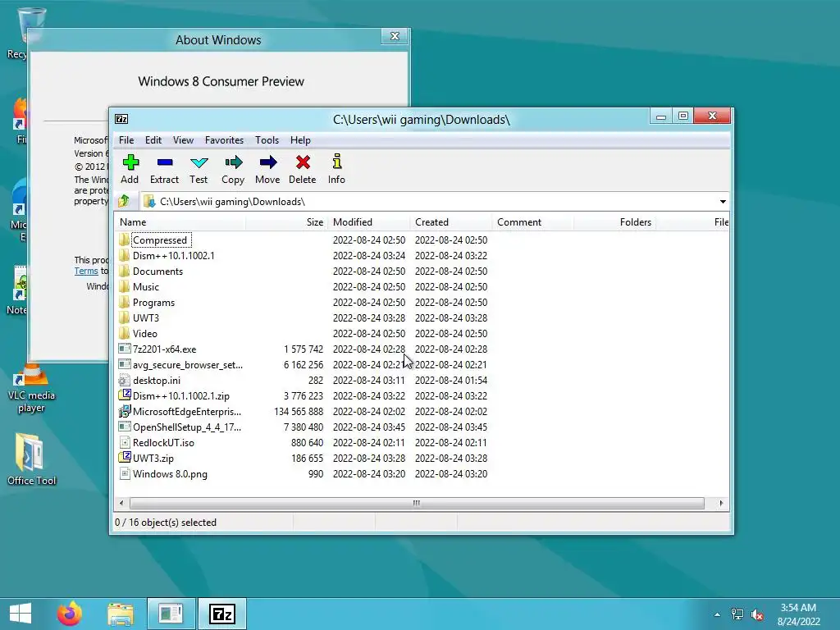Open the Windows Start button
The height and width of the screenshot is (630, 840).
[x=21, y=614]
